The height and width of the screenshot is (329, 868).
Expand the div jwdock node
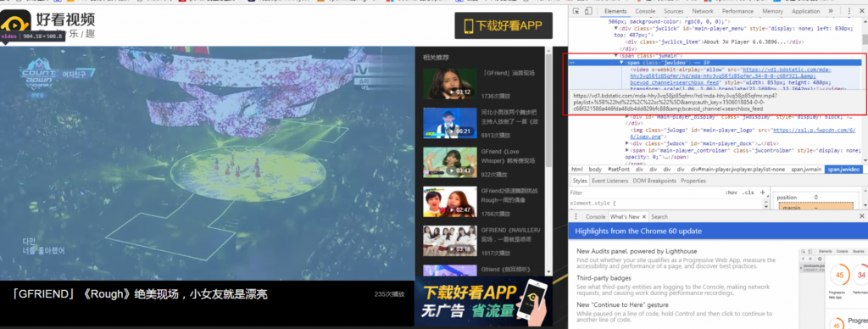point(626,143)
